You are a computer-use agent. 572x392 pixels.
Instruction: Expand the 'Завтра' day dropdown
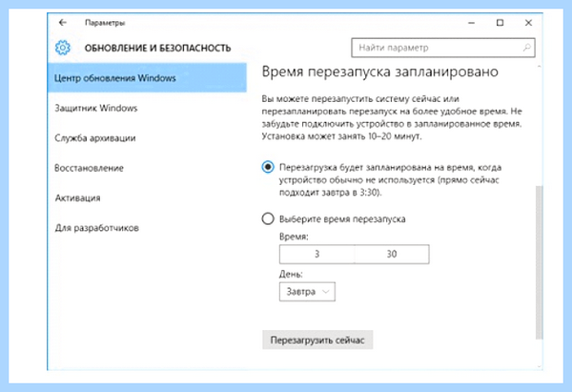[307, 292]
